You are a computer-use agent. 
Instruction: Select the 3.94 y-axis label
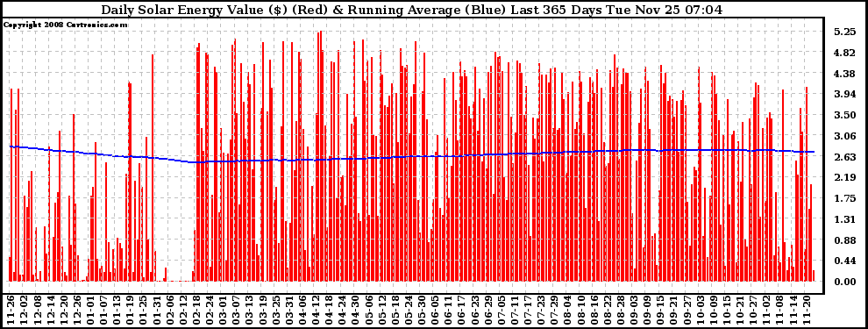click(844, 95)
